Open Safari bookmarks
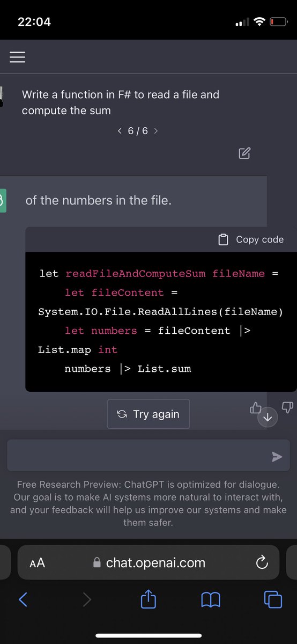This screenshot has width=297, height=644. (211, 599)
